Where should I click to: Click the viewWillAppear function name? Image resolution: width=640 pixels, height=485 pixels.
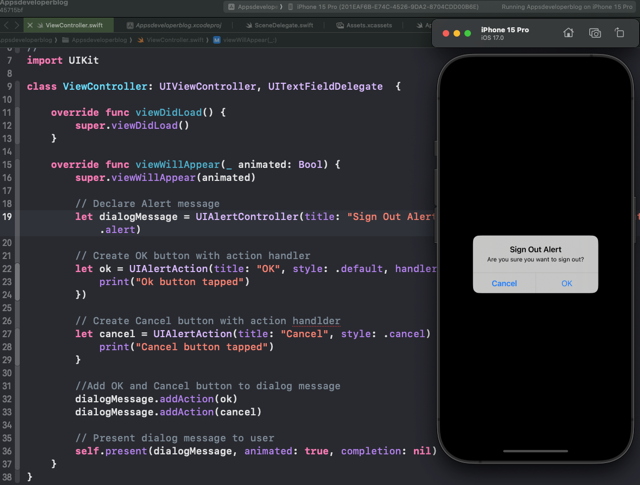(178, 165)
